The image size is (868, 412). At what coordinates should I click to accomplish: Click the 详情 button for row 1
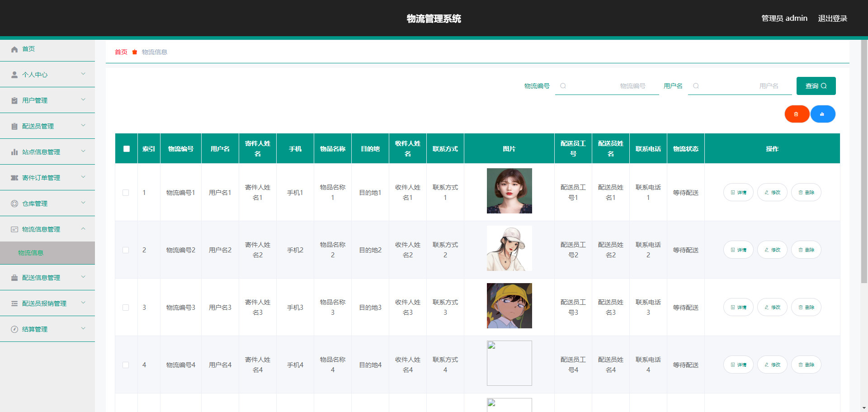[x=738, y=193]
